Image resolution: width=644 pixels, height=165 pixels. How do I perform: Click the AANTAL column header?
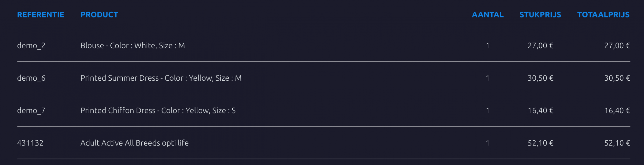pyautogui.click(x=488, y=15)
